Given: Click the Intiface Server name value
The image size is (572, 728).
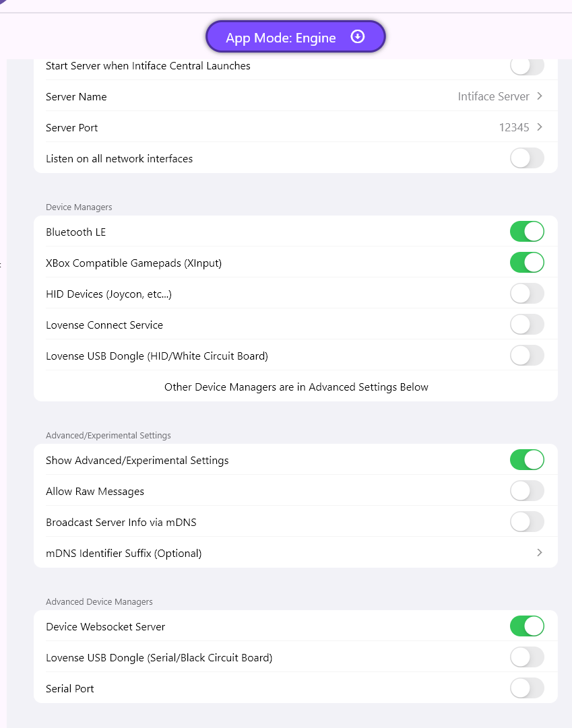Looking at the screenshot, I should [493, 96].
